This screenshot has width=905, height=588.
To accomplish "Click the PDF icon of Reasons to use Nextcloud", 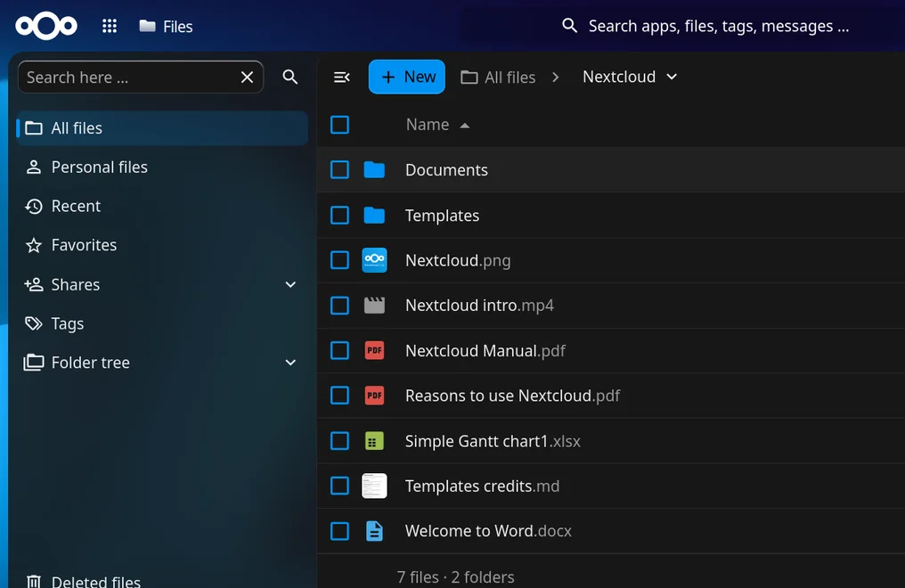I will [x=375, y=396].
